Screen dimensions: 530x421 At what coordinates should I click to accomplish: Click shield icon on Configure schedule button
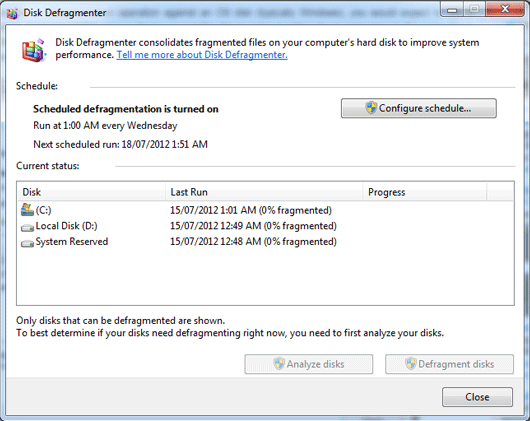[x=371, y=108]
